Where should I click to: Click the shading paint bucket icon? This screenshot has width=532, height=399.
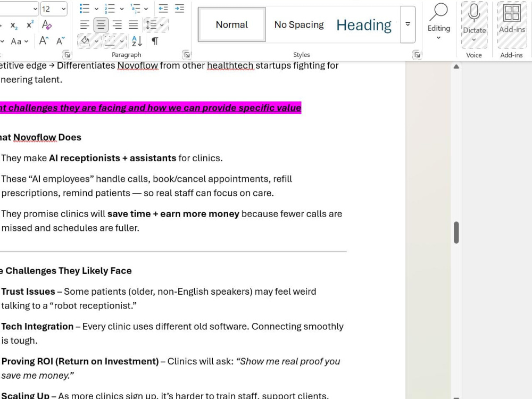[85, 41]
